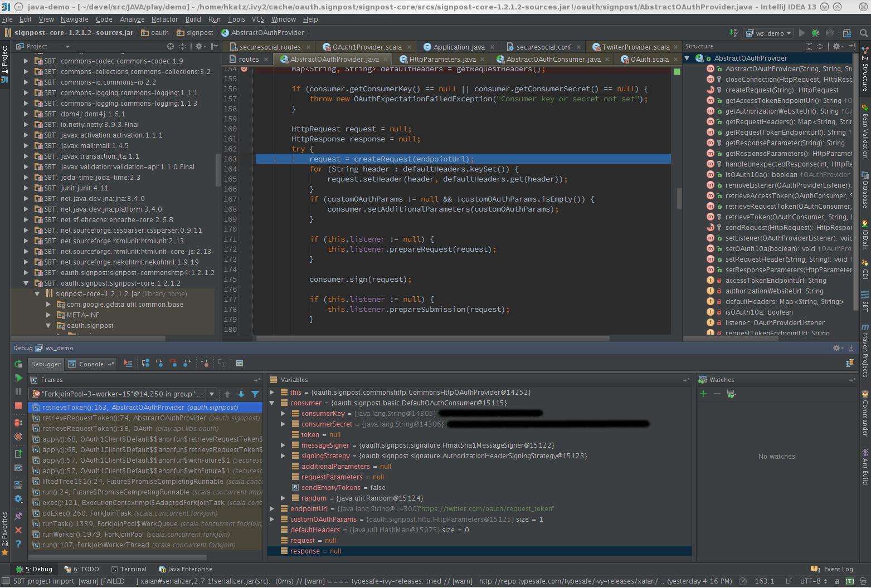
Task: Toggle the Bean Validation tool window
Action: pos(865,131)
